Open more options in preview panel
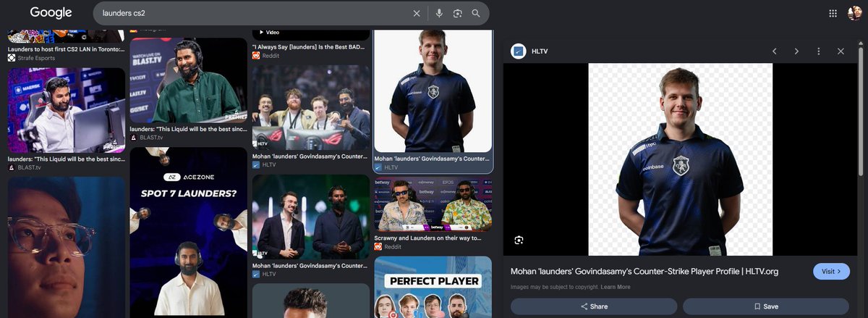The height and width of the screenshot is (318, 868). [x=819, y=51]
